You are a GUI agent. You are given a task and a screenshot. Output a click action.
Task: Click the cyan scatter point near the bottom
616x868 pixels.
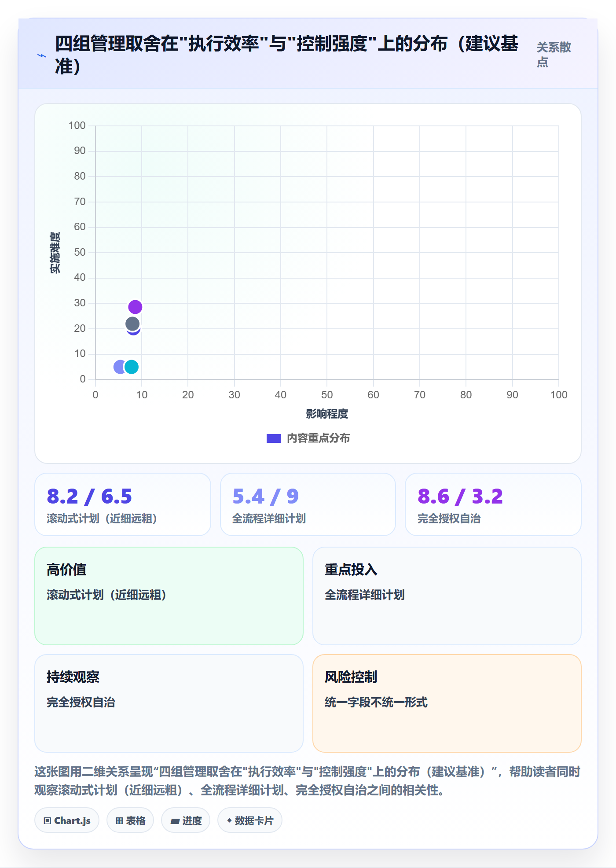[132, 367]
